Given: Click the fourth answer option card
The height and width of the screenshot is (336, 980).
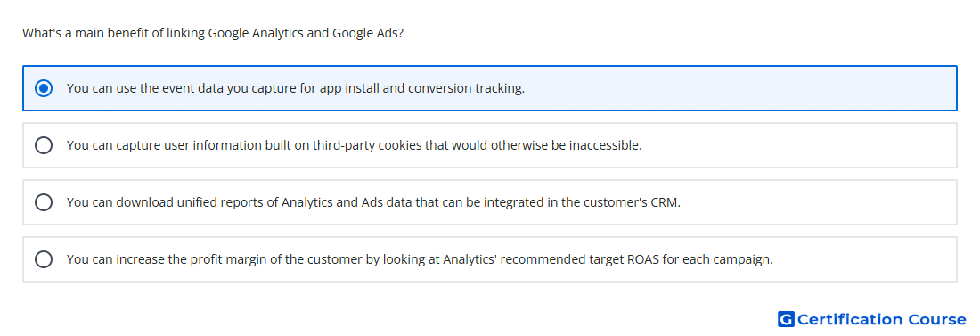Looking at the screenshot, I should point(490,259).
